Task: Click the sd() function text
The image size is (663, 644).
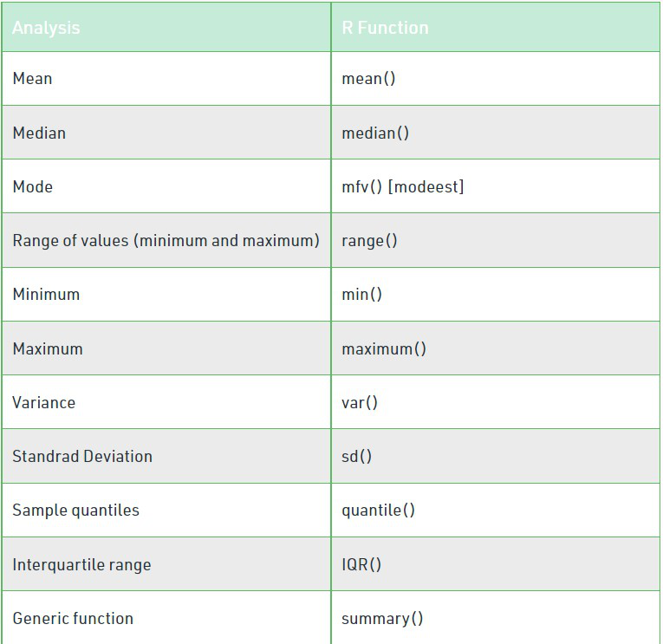Action: point(356,457)
